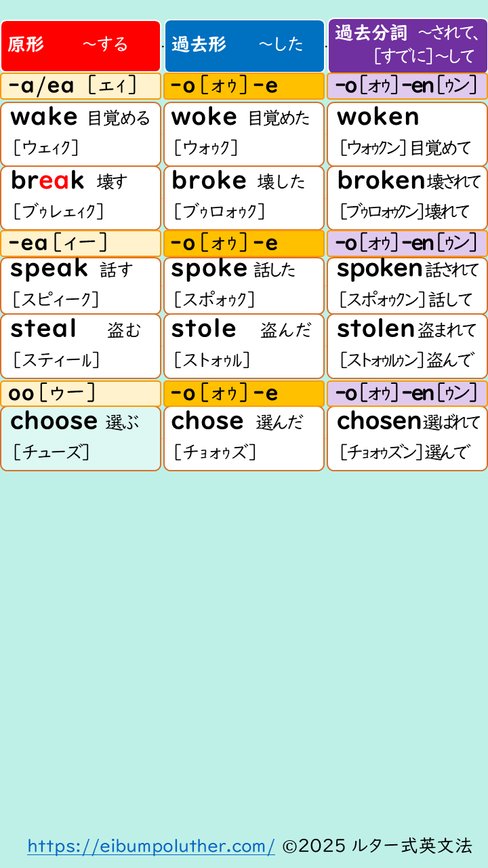
Task: Select the 'steal' verb card
Action: pos(81,346)
